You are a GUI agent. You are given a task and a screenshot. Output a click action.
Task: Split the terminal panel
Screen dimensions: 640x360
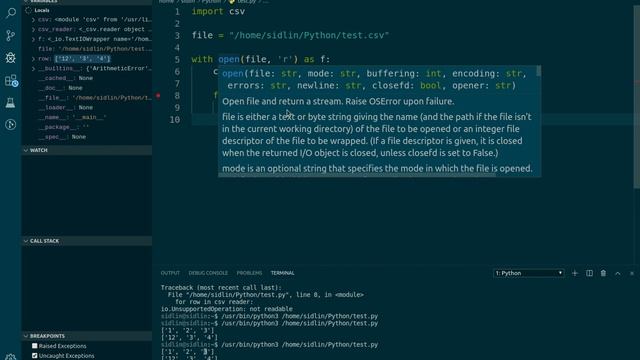coord(589,273)
